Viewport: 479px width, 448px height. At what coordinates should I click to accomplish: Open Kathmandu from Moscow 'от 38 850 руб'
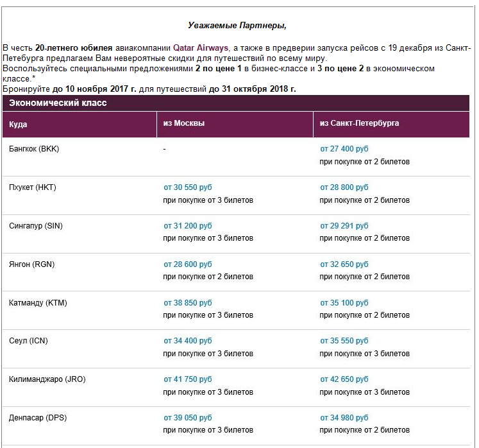pyautogui.click(x=188, y=303)
